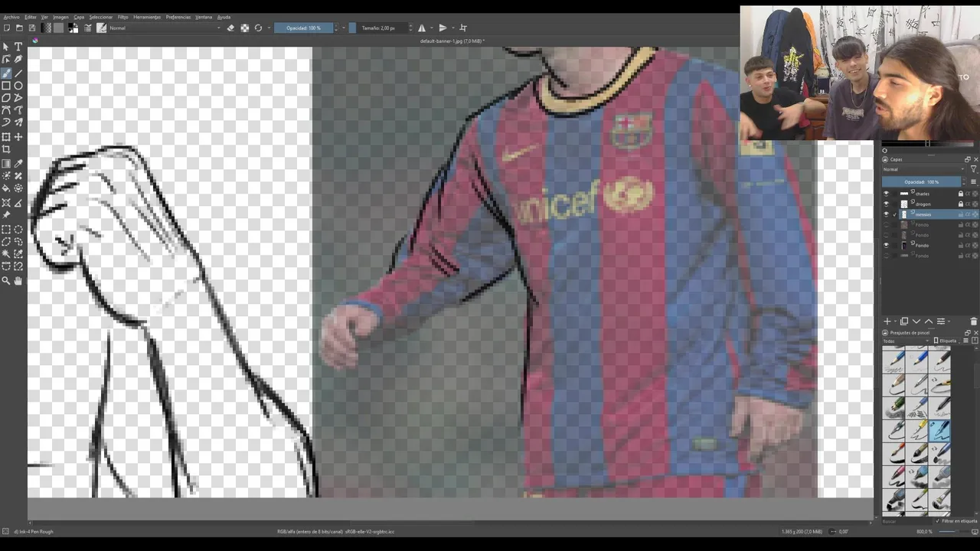Select the Rectangular Selection tool
Viewport: 980px width, 551px height.
point(6,230)
